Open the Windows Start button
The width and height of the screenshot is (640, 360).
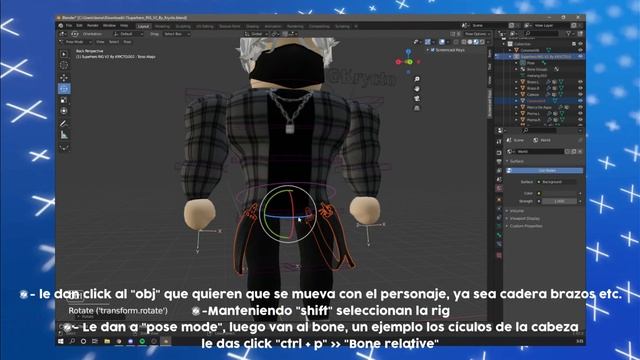pyautogui.click(x=61, y=341)
